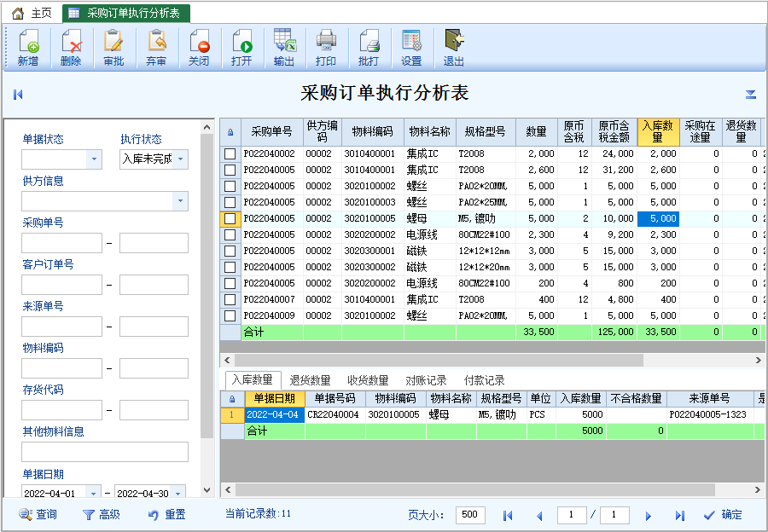This screenshot has height=532, width=768.
Task: Open the 供方信息 dropdown
Action: click(x=181, y=200)
